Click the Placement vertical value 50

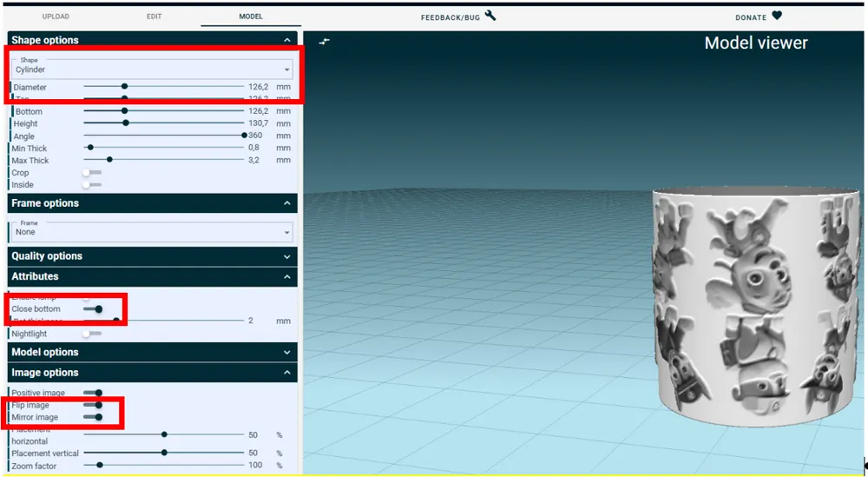pyautogui.click(x=253, y=454)
